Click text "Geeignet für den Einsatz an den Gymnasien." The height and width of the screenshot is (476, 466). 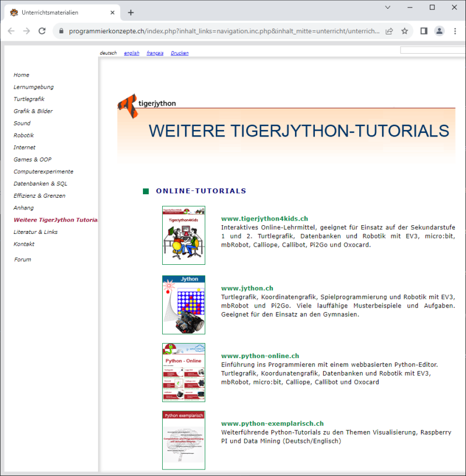coord(290,314)
